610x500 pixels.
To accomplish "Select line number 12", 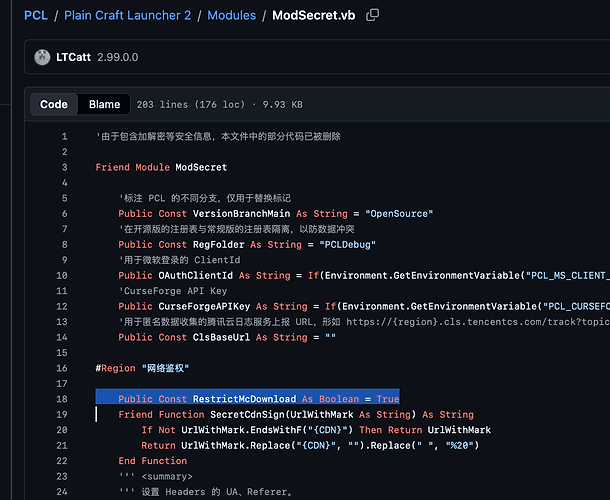I will 61,307.
